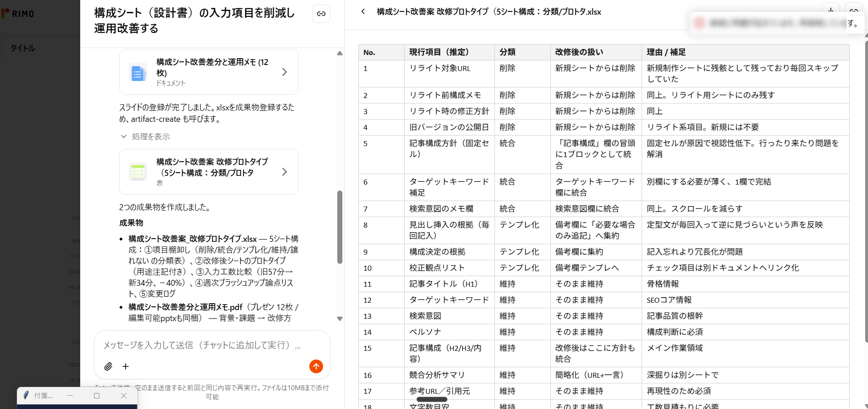This screenshot has width=868, height=409.
Task: Click the ターゲットキーワード補足 cell
Action: coord(449,187)
